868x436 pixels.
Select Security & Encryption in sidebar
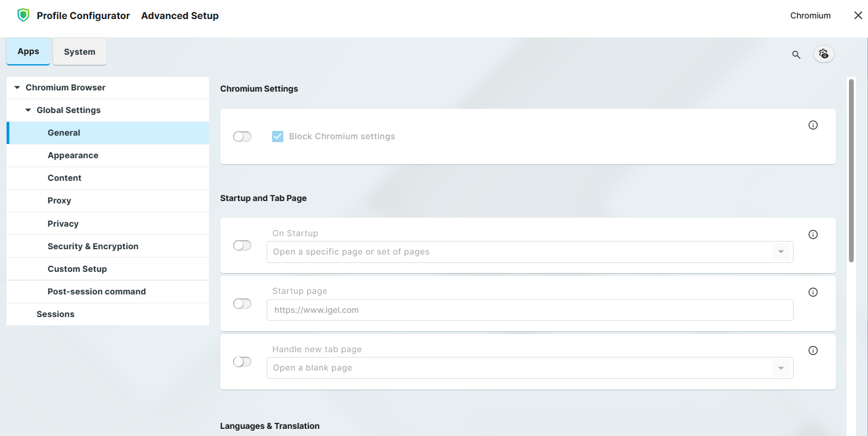93,246
